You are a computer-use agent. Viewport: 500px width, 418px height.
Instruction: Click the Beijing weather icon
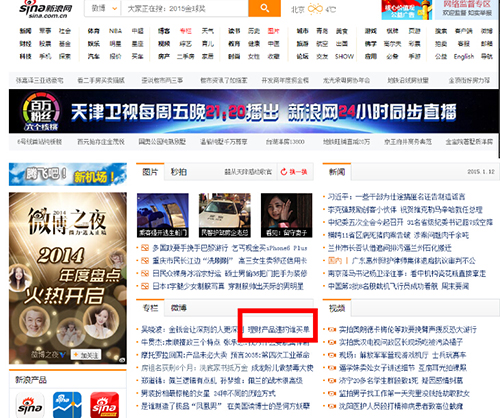(x=315, y=9)
